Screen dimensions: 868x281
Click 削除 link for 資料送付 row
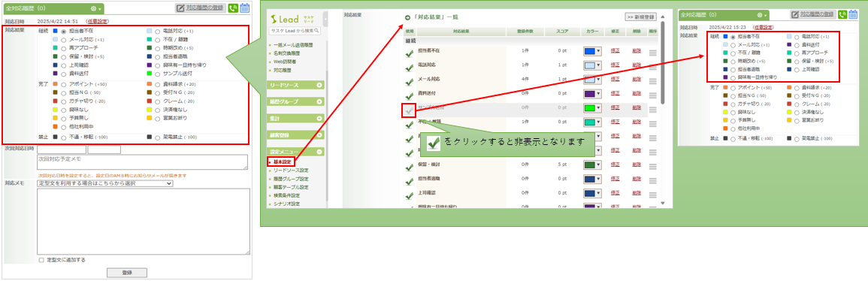[x=636, y=94]
